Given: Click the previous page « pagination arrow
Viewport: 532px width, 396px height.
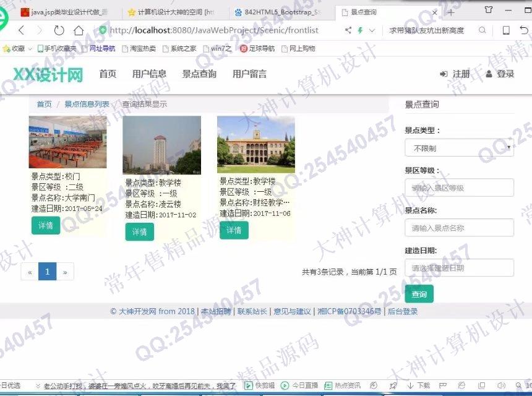Looking at the screenshot, I should tap(30, 272).
